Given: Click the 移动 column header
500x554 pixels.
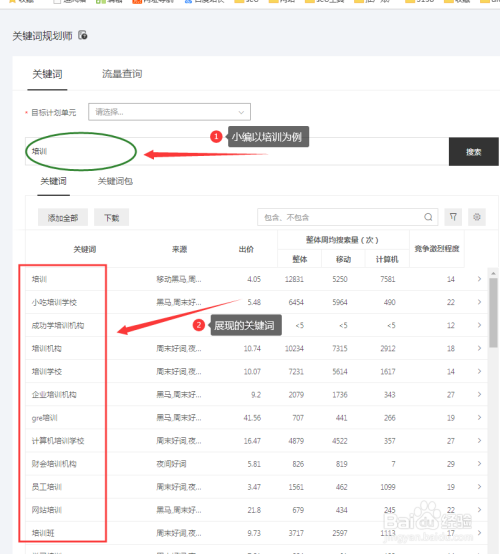Looking at the screenshot, I should tap(343, 259).
